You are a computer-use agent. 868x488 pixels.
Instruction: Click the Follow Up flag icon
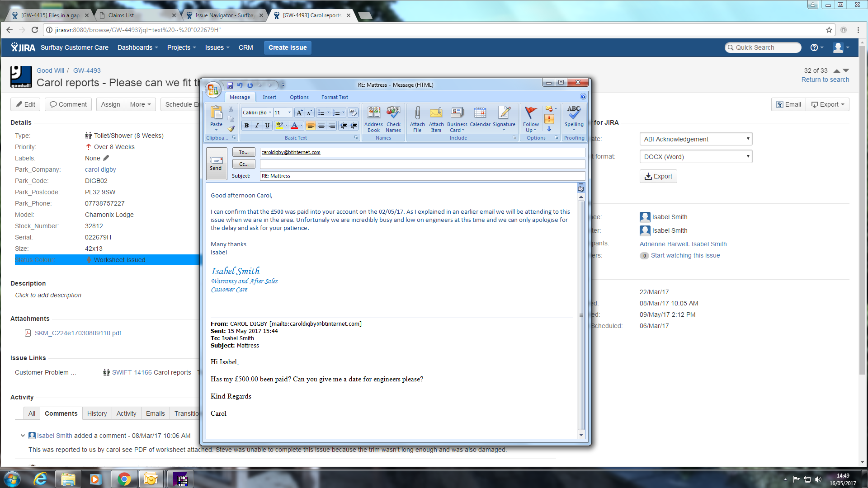coord(531,118)
